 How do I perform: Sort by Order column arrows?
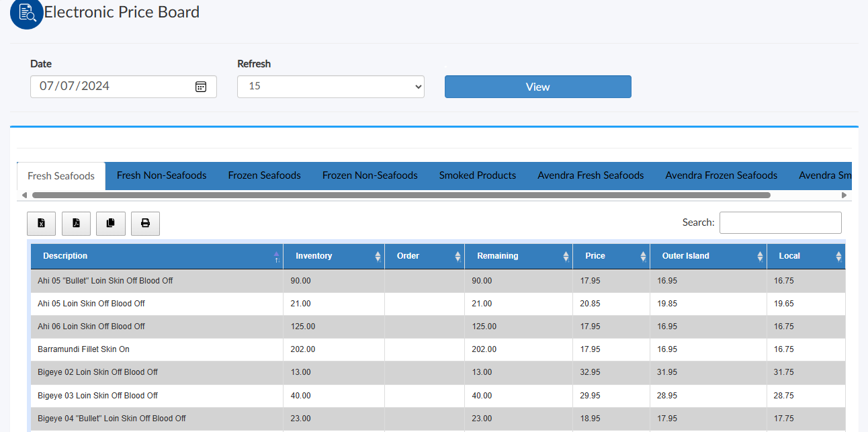pyautogui.click(x=458, y=257)
